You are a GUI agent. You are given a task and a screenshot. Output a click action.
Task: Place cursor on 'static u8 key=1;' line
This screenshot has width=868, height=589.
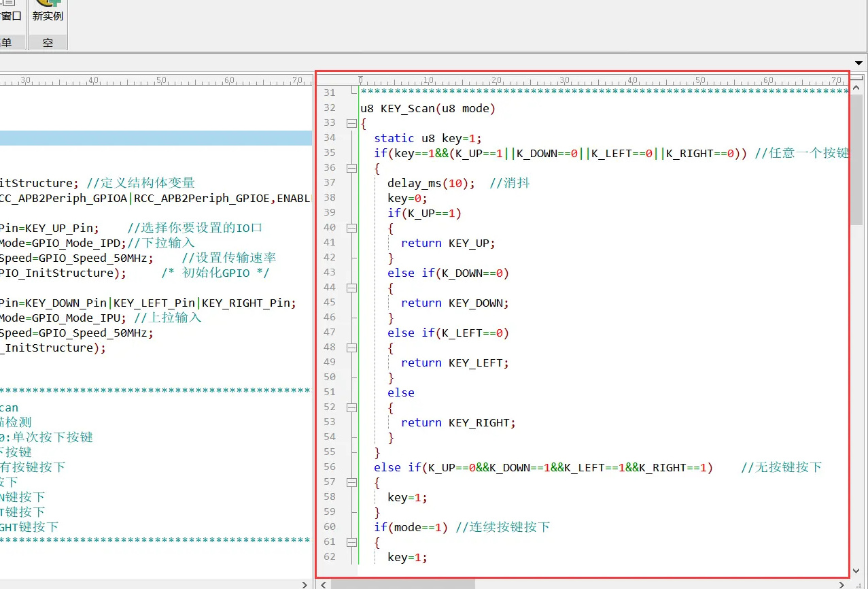coord(428,139)
